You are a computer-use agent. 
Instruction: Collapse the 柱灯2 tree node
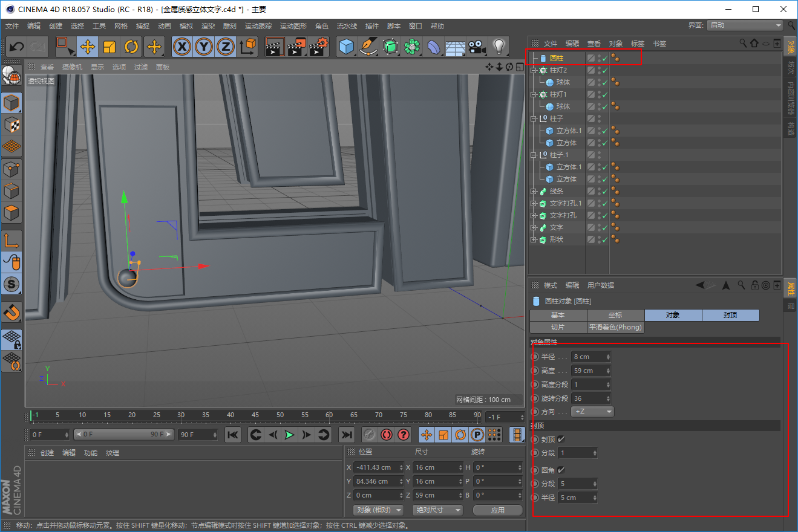click(x=534, y=70)
